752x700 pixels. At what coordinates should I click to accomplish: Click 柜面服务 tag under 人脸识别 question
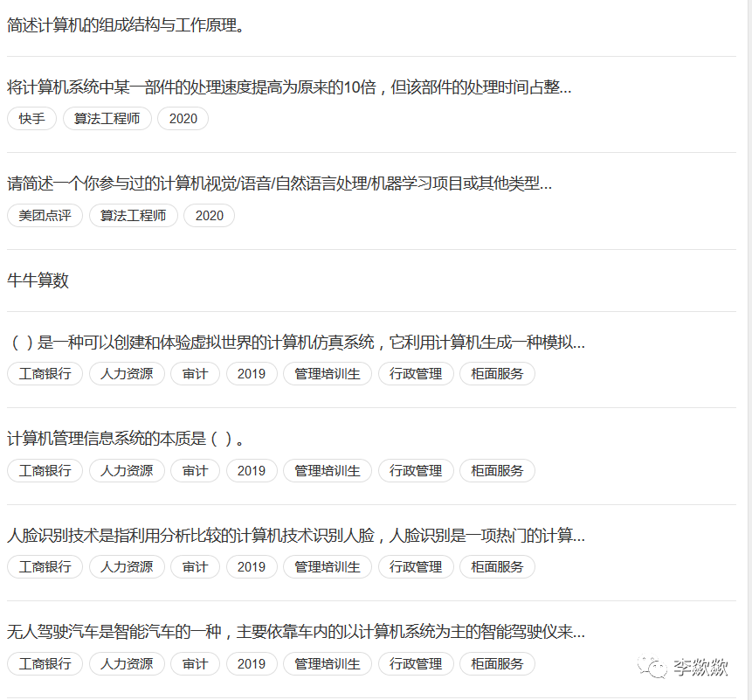[497, 566]
